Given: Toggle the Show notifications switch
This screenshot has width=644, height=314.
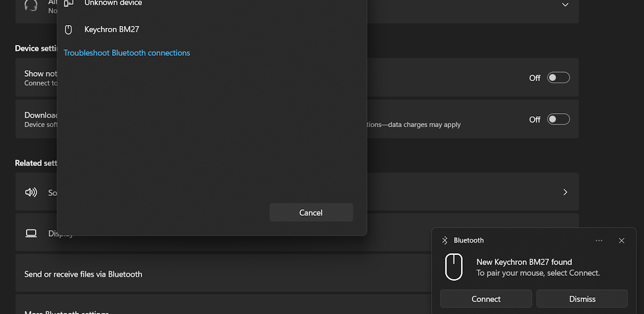Looking at the screenshot, I should (x=558, y=78).
